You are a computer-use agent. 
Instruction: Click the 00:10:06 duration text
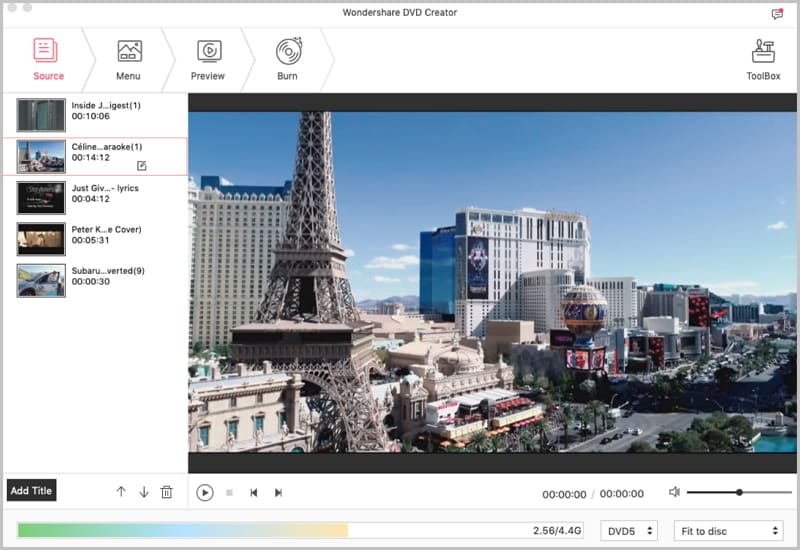pos(90,116)
